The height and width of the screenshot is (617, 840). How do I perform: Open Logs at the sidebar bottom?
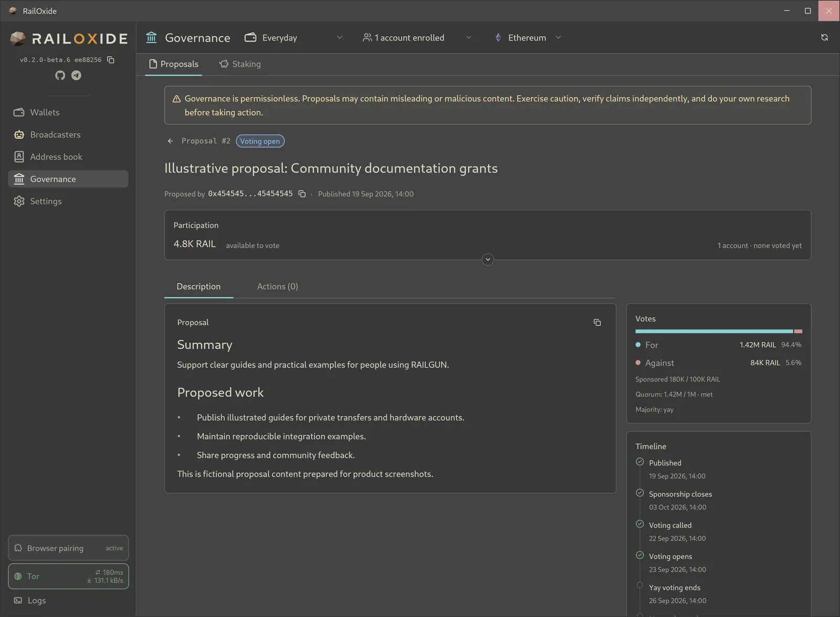68,600
